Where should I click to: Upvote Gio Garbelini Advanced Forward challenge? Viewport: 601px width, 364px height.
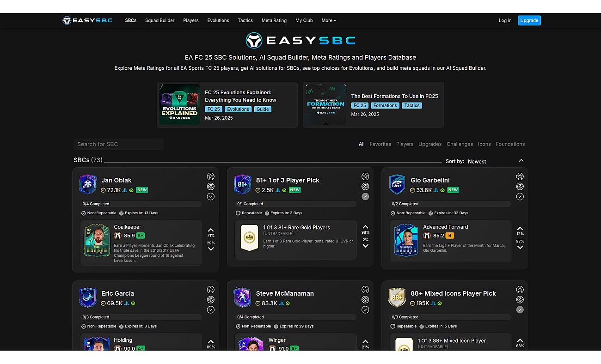coord(520,228)
